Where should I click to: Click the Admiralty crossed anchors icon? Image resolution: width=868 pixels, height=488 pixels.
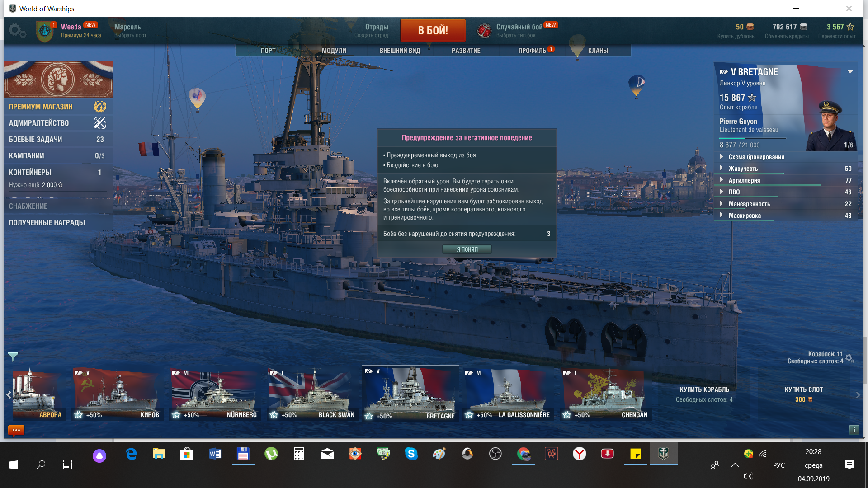click(99, 123)
